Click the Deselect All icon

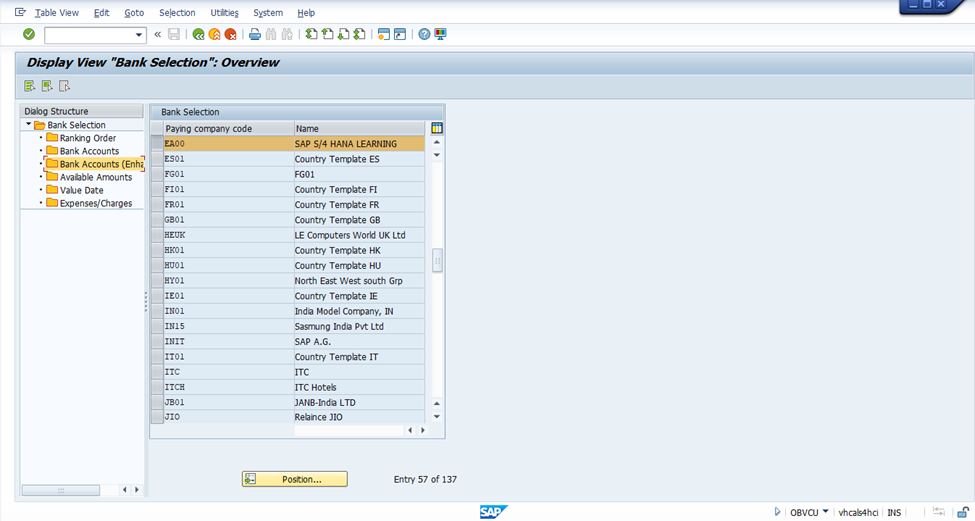64,86
